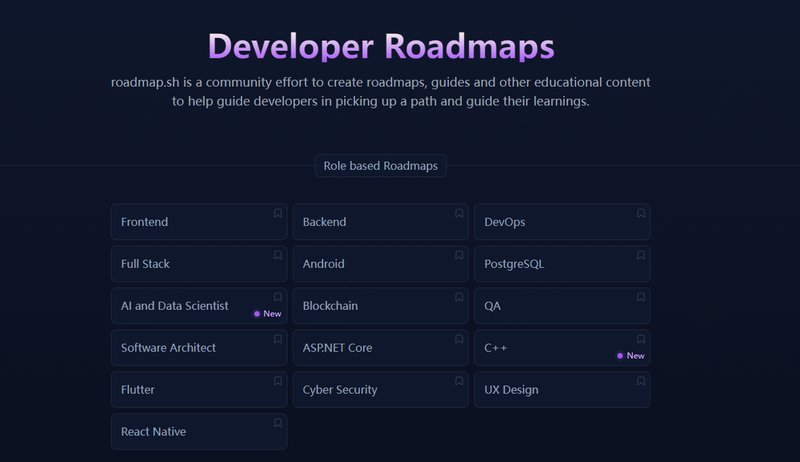Toggle bookmark on Software Architect card

277,339
